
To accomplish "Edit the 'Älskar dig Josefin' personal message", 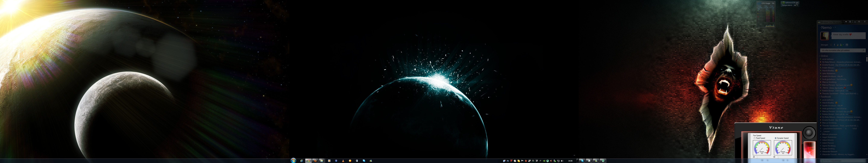I will 848,36.
